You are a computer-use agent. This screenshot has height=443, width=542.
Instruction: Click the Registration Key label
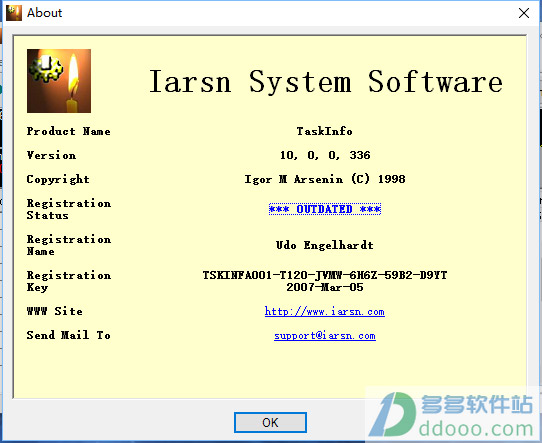69,281
